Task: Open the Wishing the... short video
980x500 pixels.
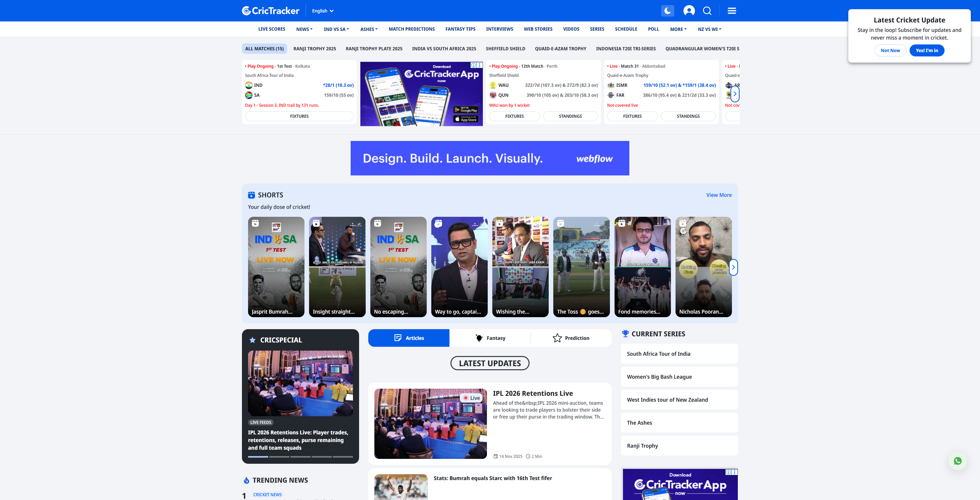Action: (x=520, y=267)
